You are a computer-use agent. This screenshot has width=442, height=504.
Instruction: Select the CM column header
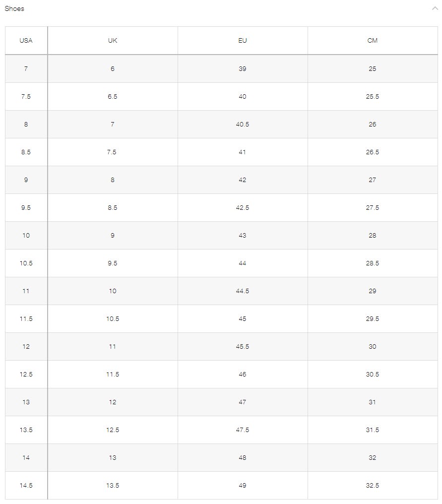pos(373,41)
